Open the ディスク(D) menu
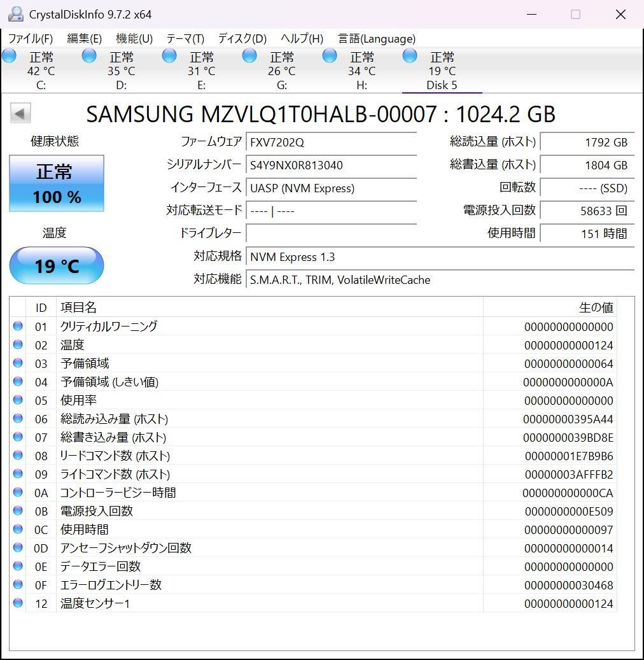The width and height of the screenshot is (644, 660). (x=241, y=39)
